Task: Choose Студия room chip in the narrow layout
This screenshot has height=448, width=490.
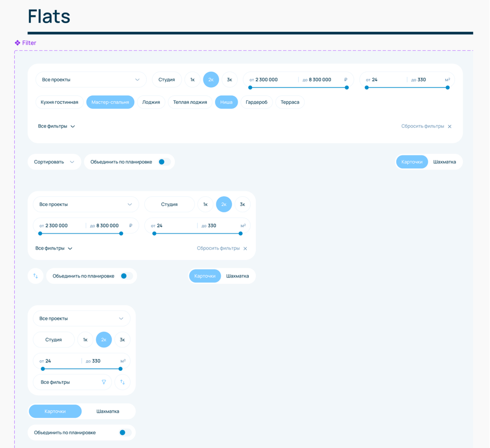Action: [x=54, y=340]
